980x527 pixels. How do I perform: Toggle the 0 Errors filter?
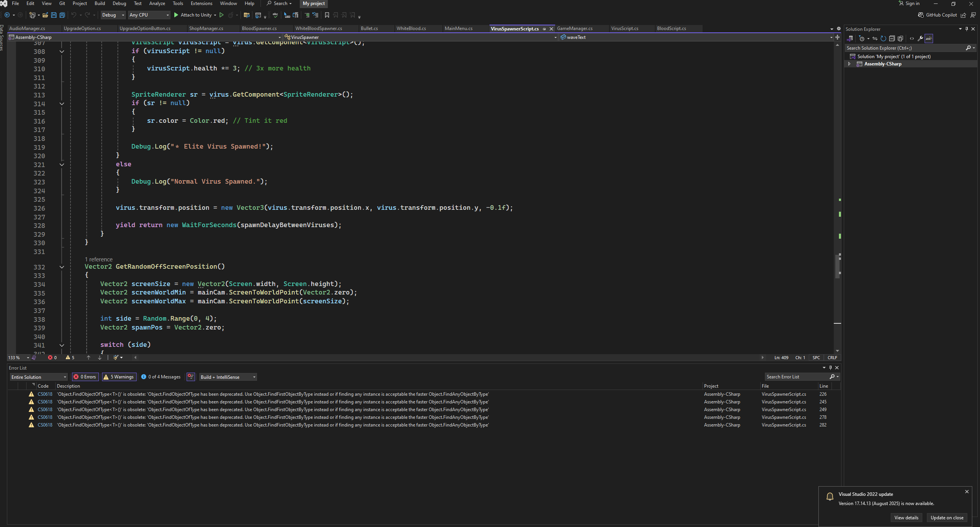pos(85,377)
